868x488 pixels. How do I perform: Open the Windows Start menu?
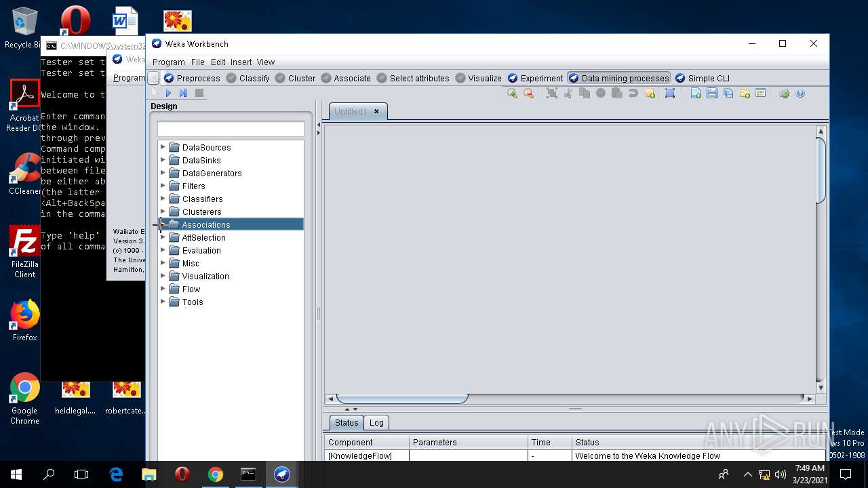point(16,474)
